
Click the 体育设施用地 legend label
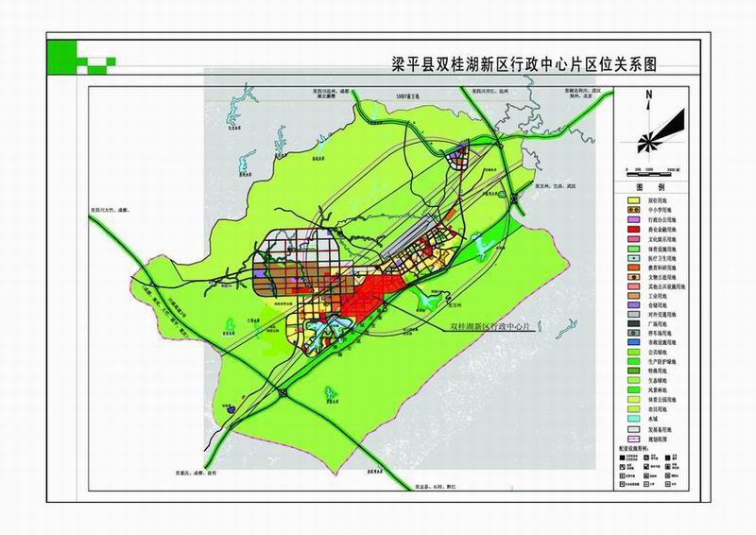tap(662, 249)
